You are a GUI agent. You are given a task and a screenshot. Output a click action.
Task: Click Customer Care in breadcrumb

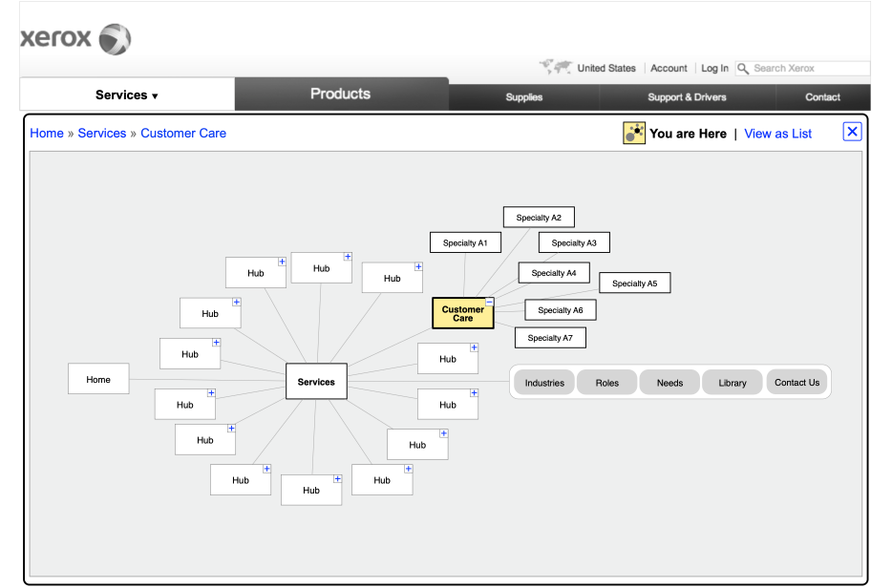183,133
